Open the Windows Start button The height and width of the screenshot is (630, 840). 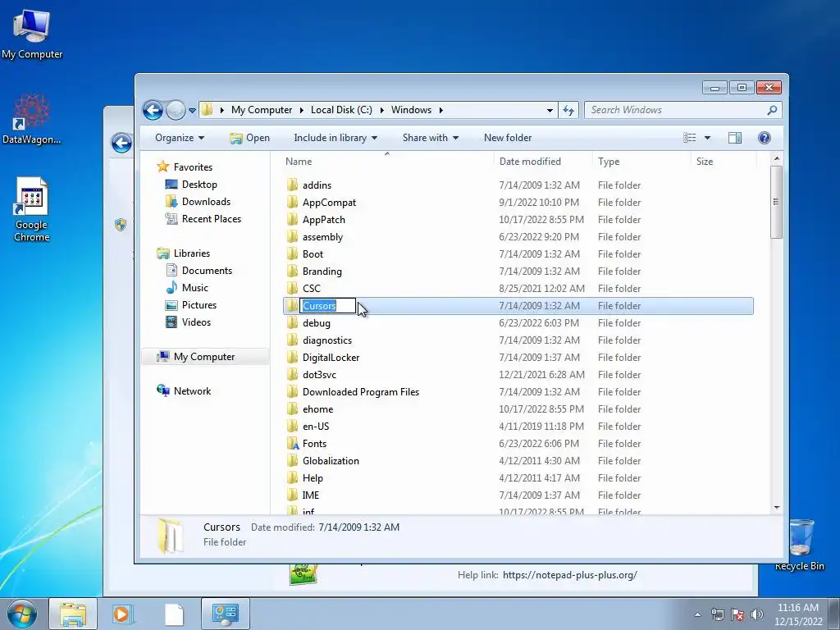point(22,614)
